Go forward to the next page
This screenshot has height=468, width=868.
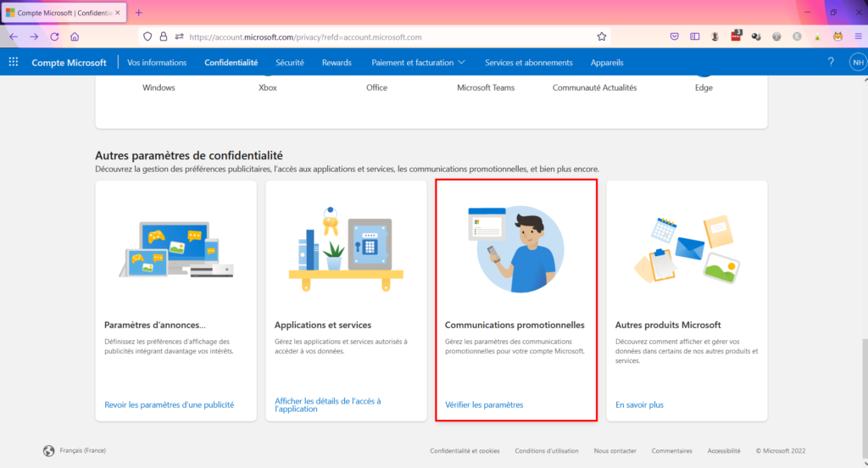(x=34, y=36)
